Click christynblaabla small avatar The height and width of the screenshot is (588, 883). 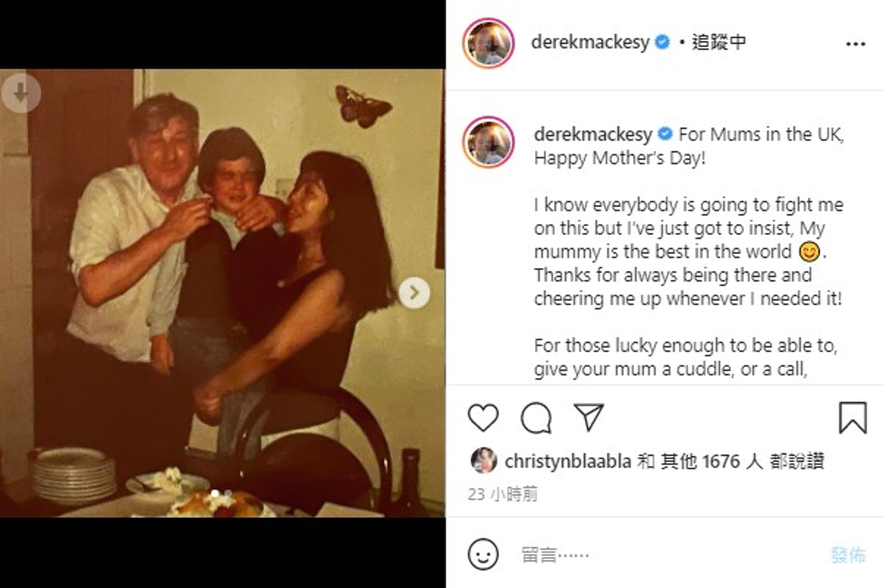click(x=484, y=460)
